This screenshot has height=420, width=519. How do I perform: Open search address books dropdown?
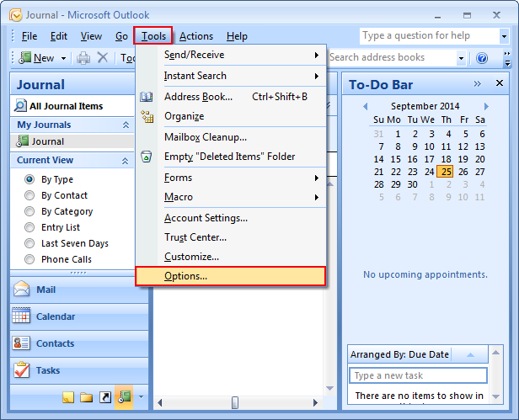462,59
